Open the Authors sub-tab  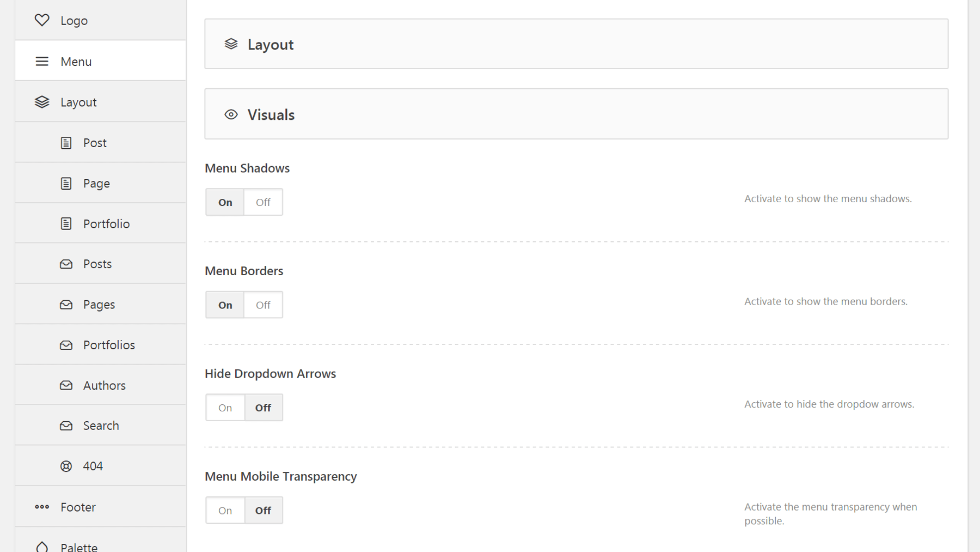coord(101,385)
